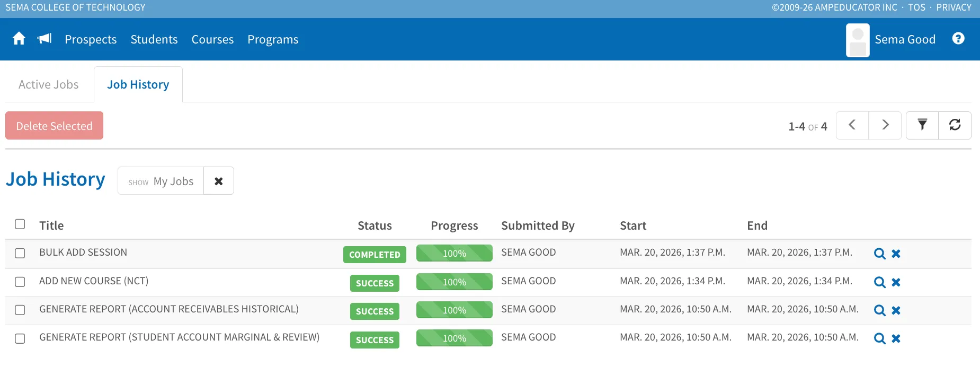The image size is (980, 366).
Task: View details of Student Account Marginal report
Action: pyautogui.click(x=880, y=338)
